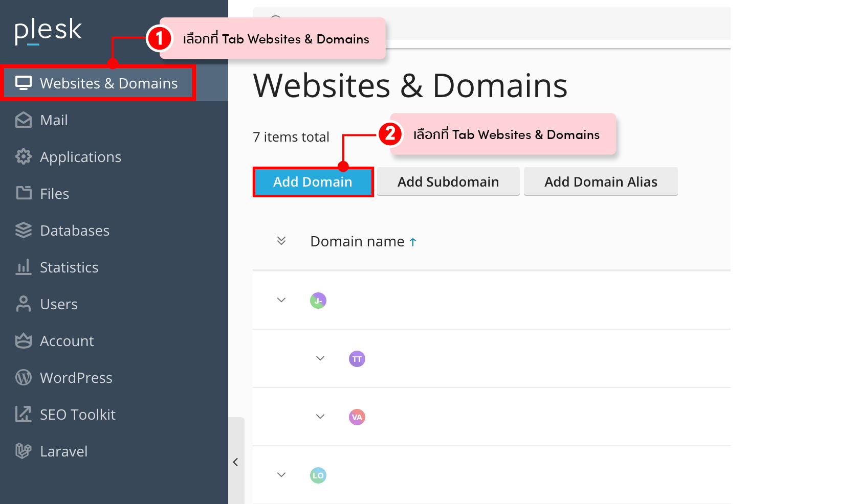Click the Websites & Domains monitor icon
The width and height of the screenshot is (857, 504).
point(24,83)
